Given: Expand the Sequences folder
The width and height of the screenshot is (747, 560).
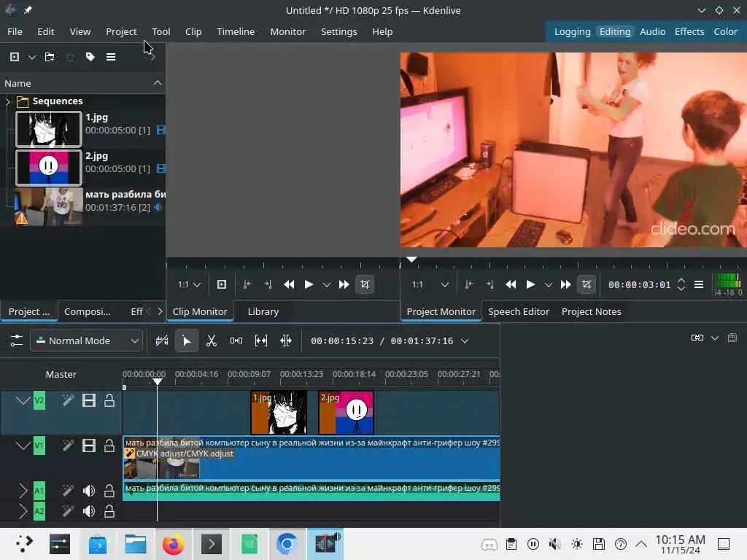Looking at the screenshot, I should pyautogui.click(x=7, y=101).
